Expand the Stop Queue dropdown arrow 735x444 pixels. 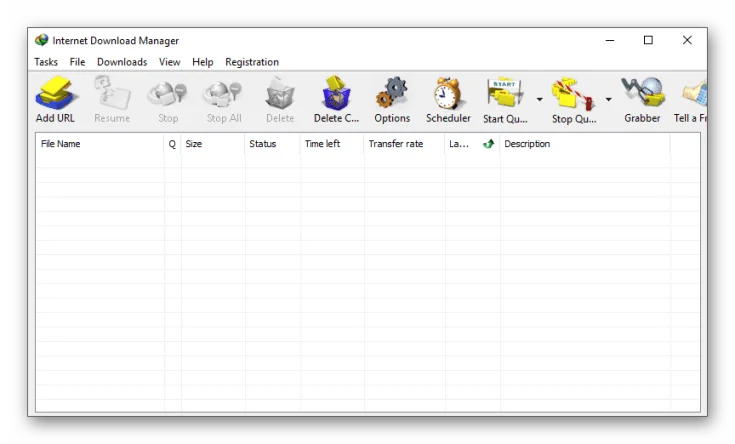click(x=608, y=99)
